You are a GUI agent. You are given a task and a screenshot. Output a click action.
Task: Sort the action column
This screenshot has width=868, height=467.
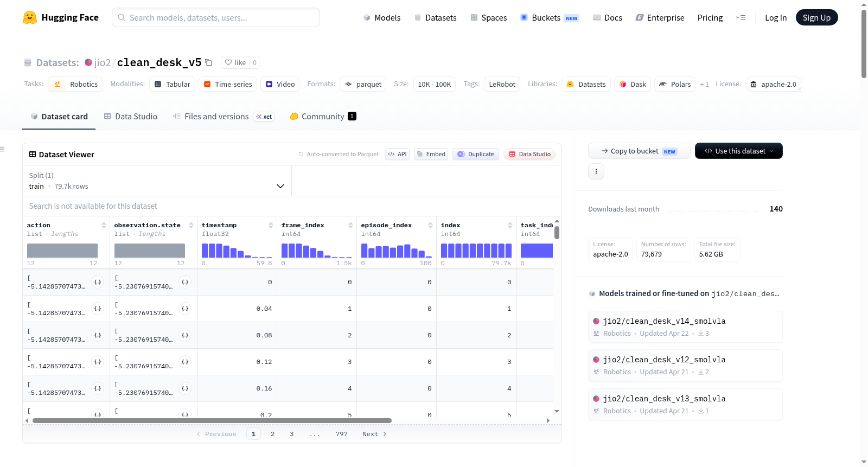(104, 225)
